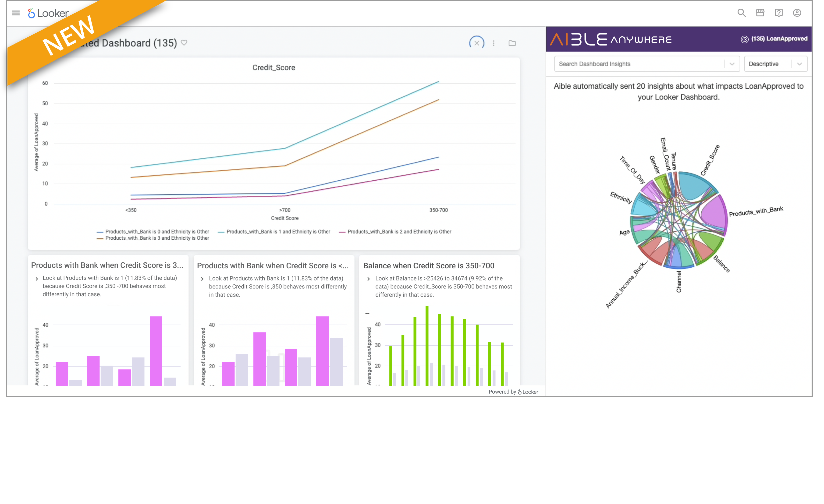Expand the Search Dashboard Insights dropdown arrow

(x=732, y=64)
